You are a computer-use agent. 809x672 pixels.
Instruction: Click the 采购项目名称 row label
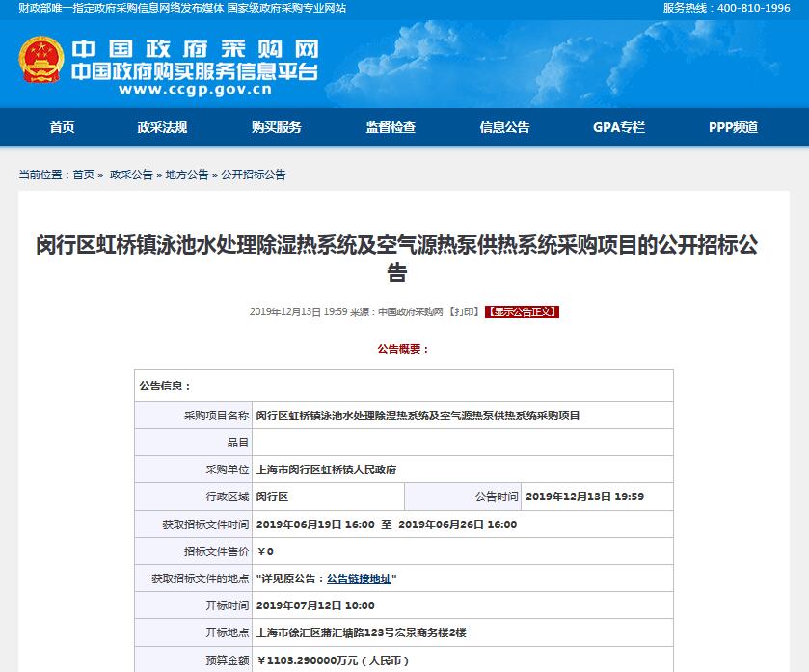click(x=216, y=416)
